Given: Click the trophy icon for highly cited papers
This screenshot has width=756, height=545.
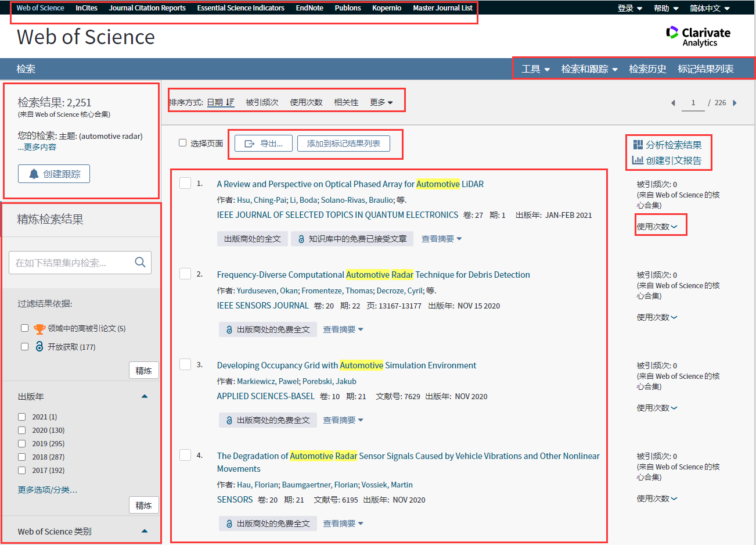Looking at the screenshot, I should (39, 329).
